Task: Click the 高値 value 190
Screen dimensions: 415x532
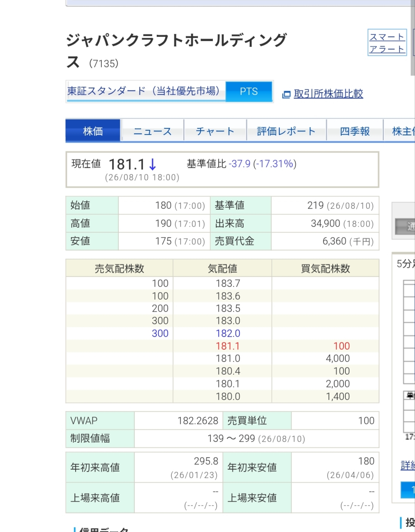Action: coord(163,223)
